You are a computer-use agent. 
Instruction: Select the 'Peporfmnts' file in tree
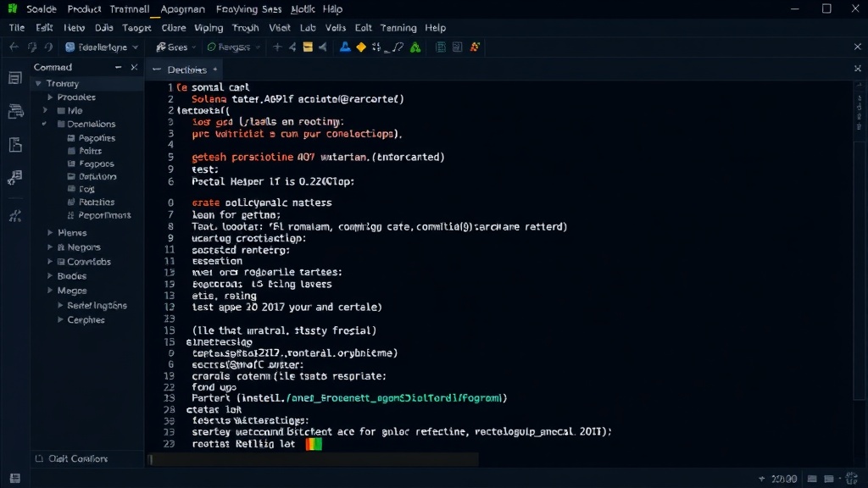(x=98, y=215)
